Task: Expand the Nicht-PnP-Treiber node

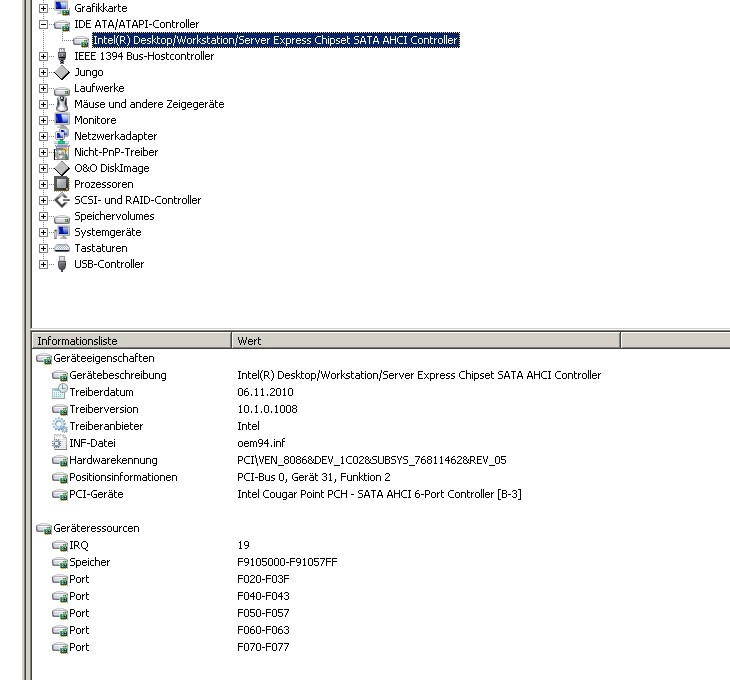Action: coord(43,152)
